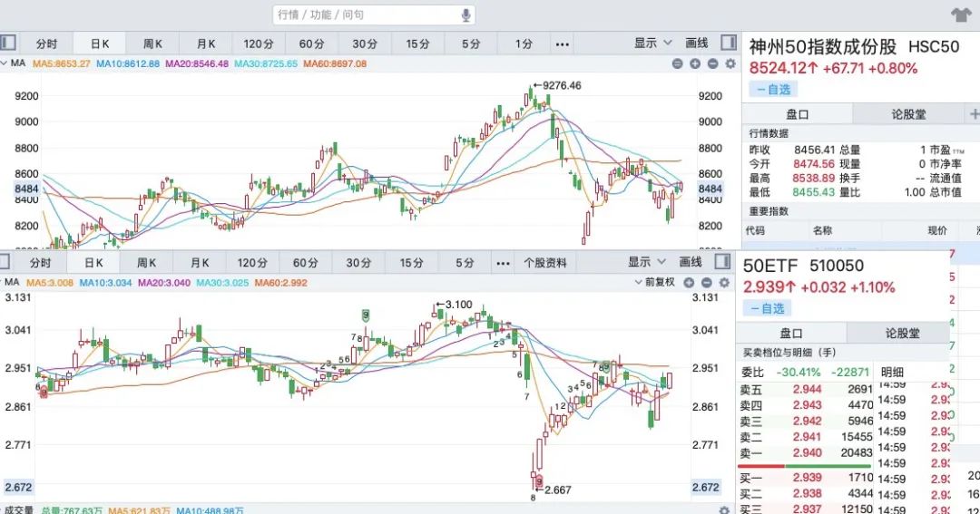Image resolution: width=980 pixels, height=514 pixels.
Task: Open 前复权 adjustment dropdown
Action: [655, 282]
